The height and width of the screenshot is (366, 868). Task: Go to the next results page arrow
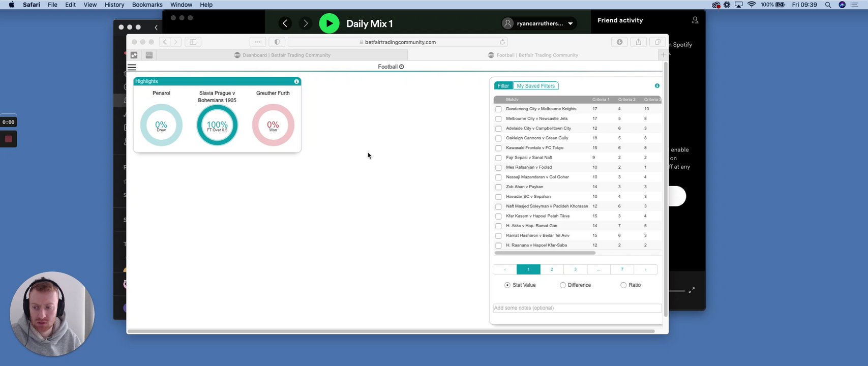tap(646, 269)
